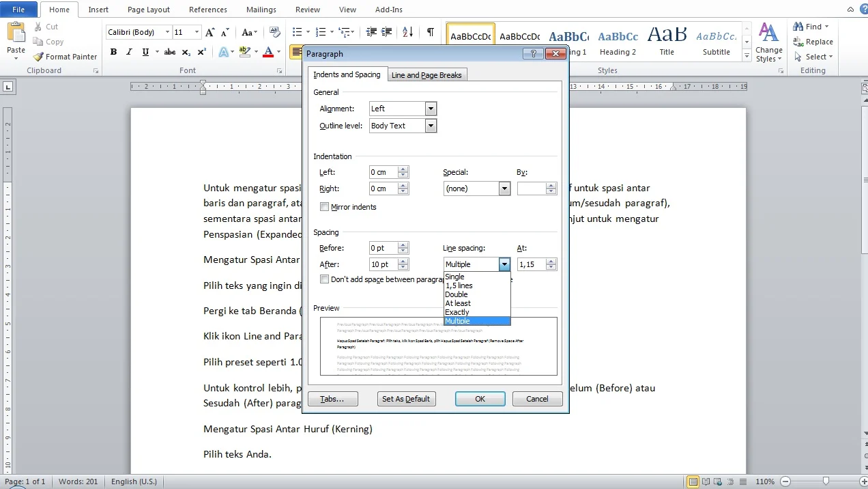
Task: Open the Find dropdown arrow
Action: coord(826,27)
